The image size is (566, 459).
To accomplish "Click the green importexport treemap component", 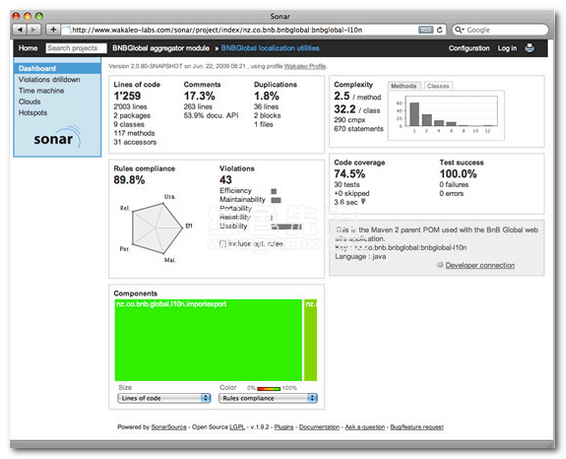I will [208, 340].
